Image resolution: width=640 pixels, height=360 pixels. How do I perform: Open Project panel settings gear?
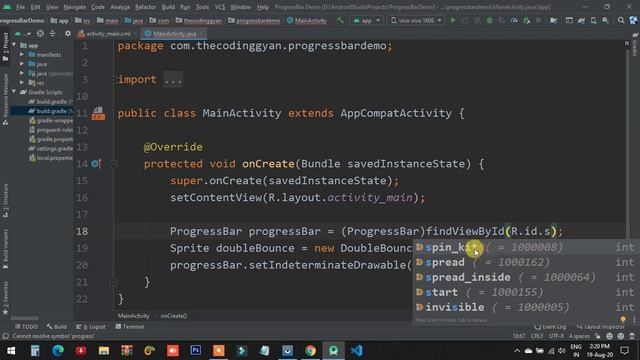[68, 33]
